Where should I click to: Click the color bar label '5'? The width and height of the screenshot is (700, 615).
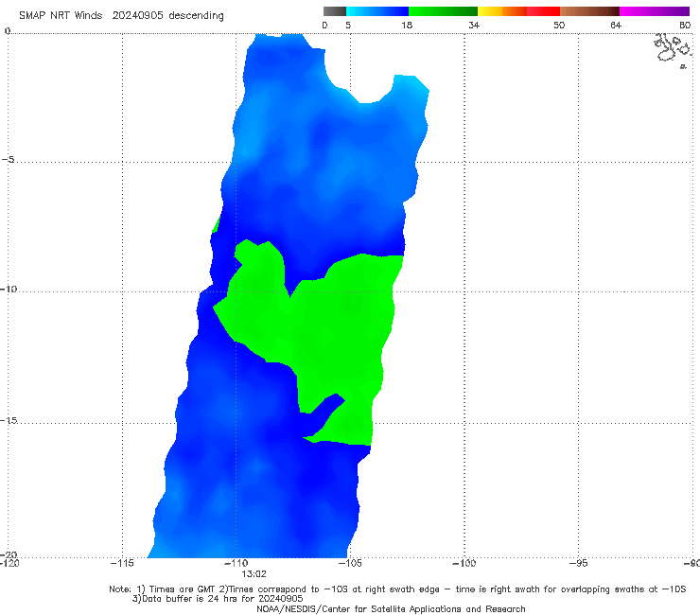click(x=348, y=25)
